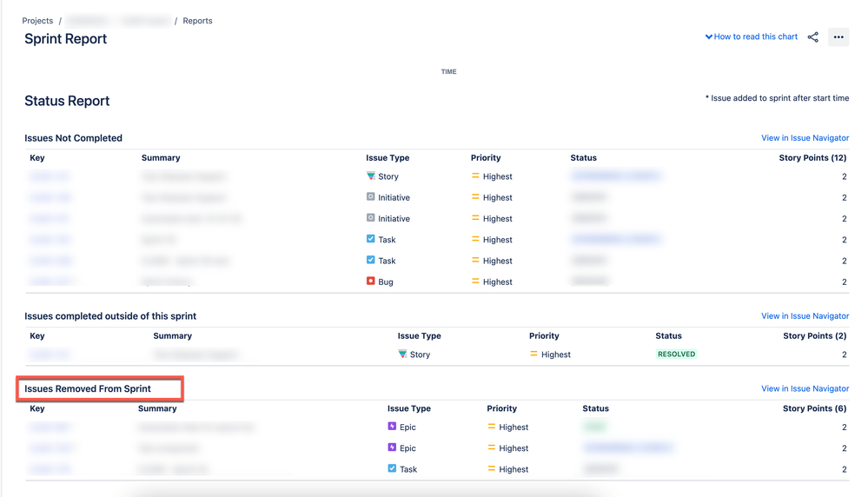Click the Highest priority icon in the Bug row
The height and width of the screenshot is (497, 868).
coord(475,282)
